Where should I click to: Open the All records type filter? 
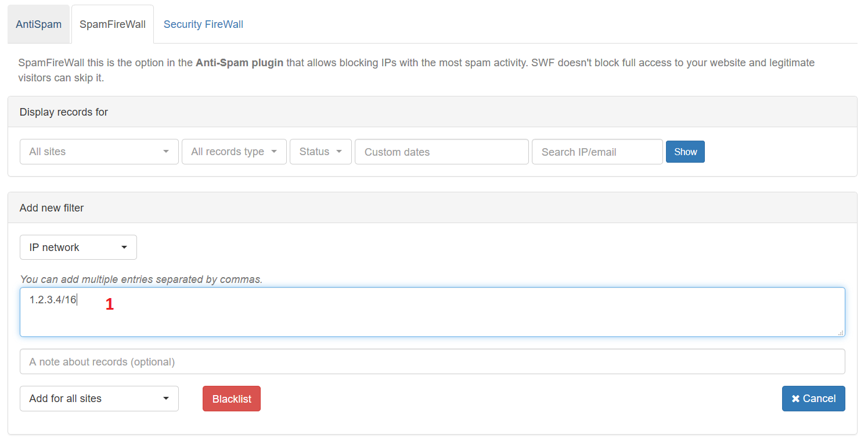[234, 152]
